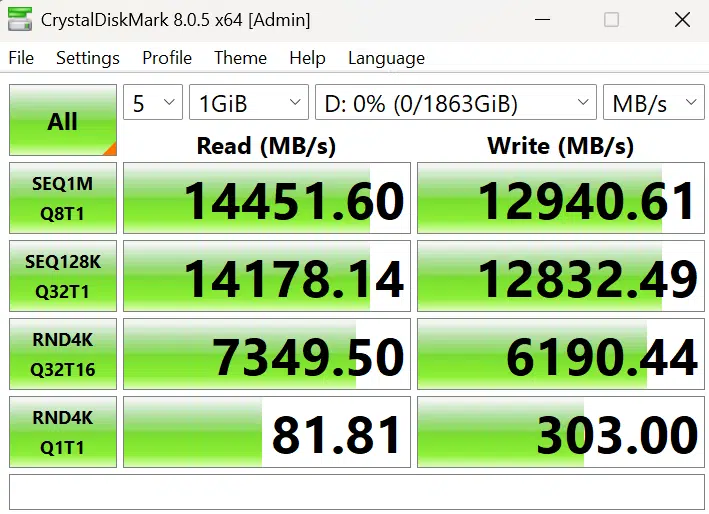Screen dimensions: 709x514
Task: Minimize the CrystalDiskMark window
Action: (542, 20)
